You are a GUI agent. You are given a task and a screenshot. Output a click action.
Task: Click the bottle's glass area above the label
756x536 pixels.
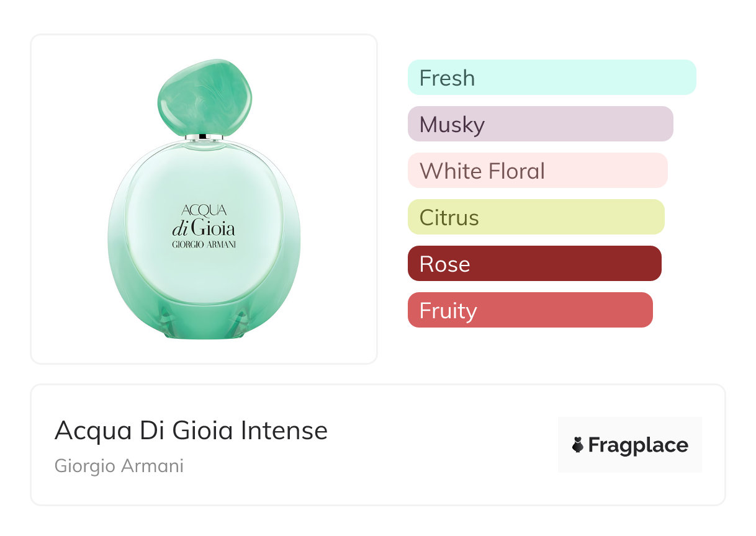(x=204, y=174)
